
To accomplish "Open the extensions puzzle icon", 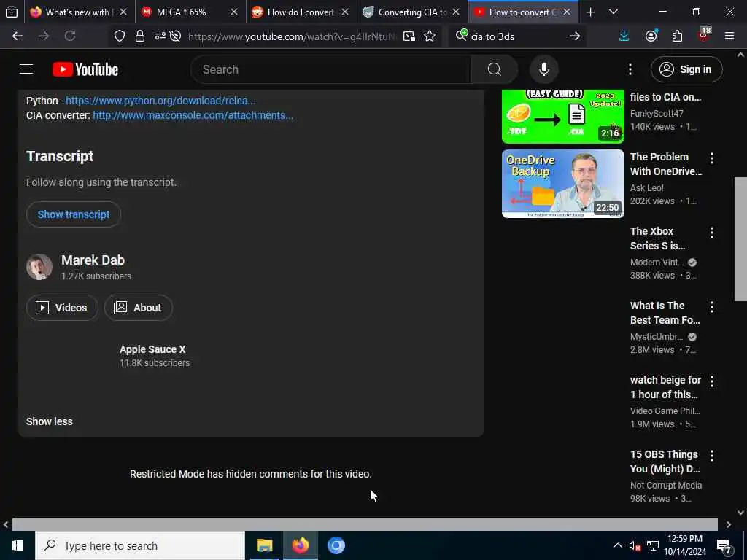I will [x=678, y=36].
